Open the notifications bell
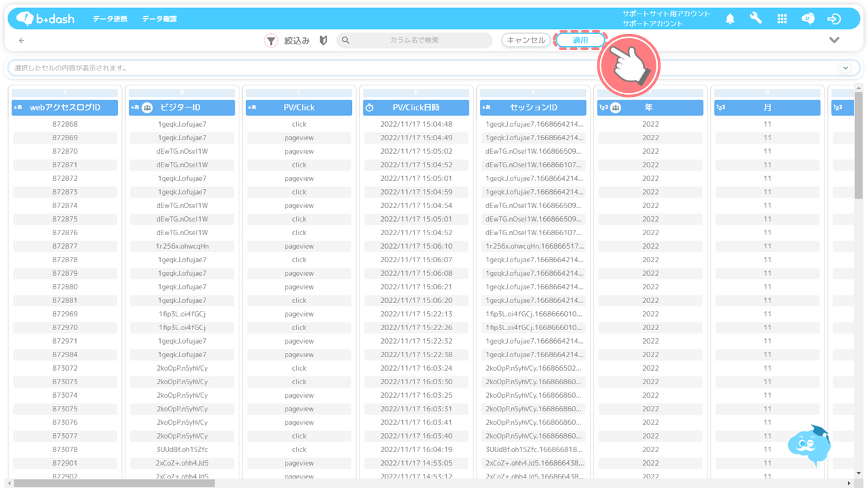 pyautogui.click(x=730, y=19)
